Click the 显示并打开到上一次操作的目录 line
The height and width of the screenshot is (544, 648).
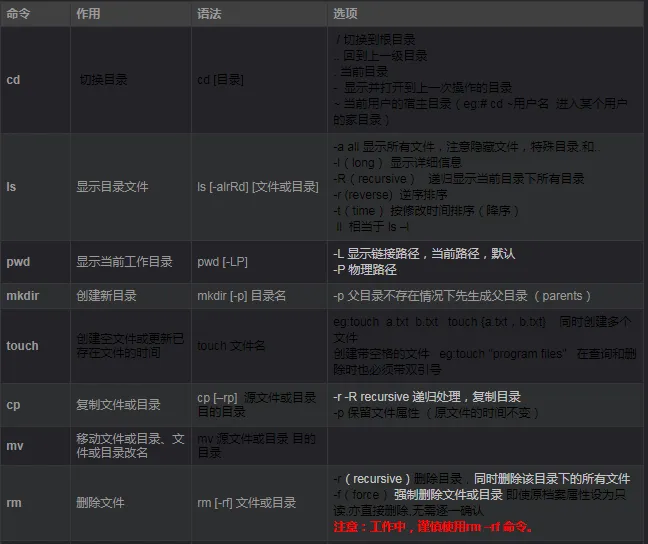423,88
